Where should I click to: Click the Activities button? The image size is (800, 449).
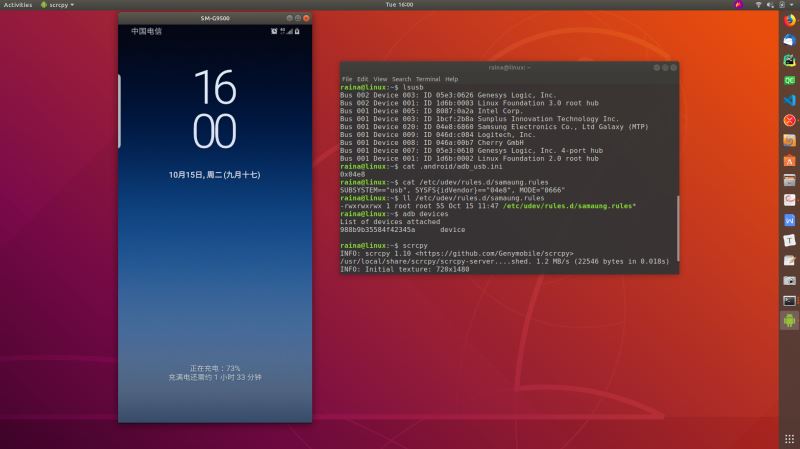point(18,5)
